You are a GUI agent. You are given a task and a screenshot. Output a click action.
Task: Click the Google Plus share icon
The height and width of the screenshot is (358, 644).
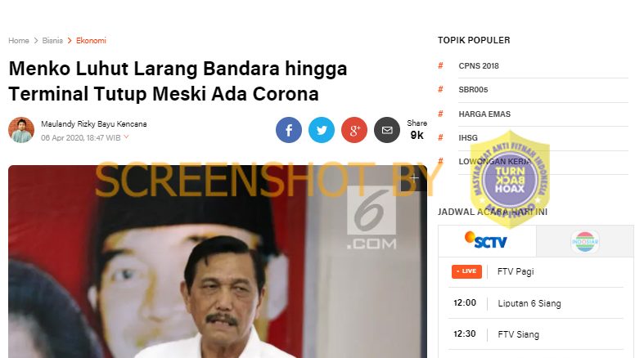point(354,130)
